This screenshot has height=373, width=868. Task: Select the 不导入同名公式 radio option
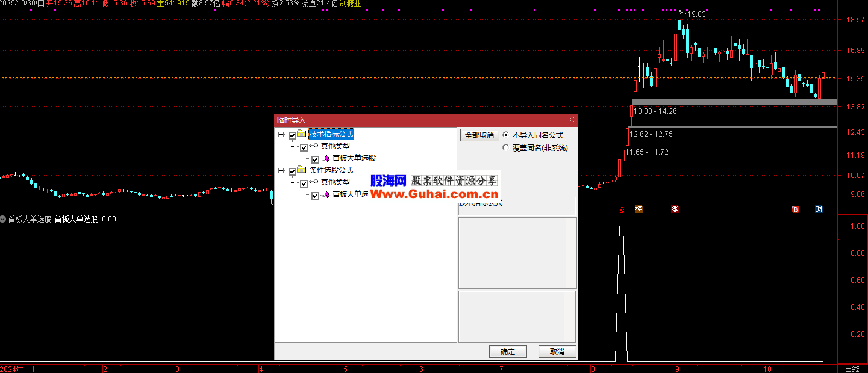505,135
